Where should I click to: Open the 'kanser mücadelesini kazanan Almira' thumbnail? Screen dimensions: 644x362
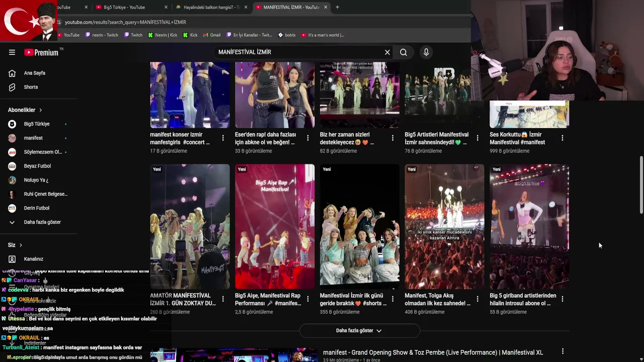tap(445, 226)
